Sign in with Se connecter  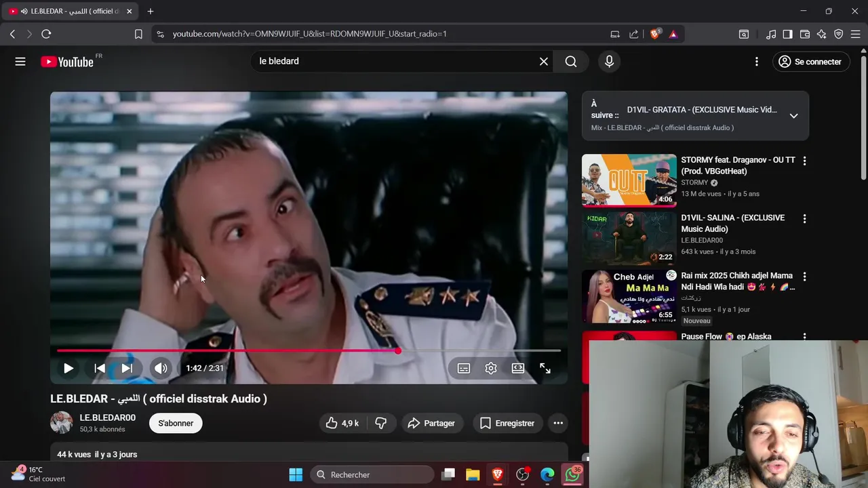810,62
